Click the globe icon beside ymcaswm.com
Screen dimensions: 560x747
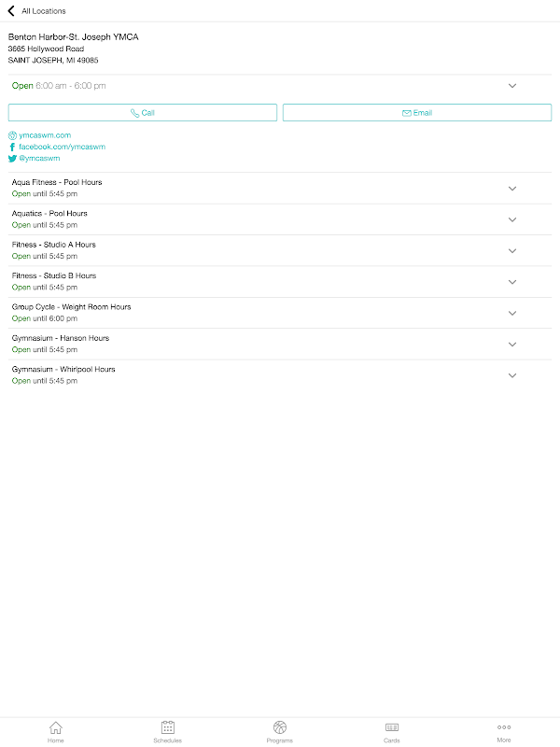pyautogui.click(x=12, y=135)
